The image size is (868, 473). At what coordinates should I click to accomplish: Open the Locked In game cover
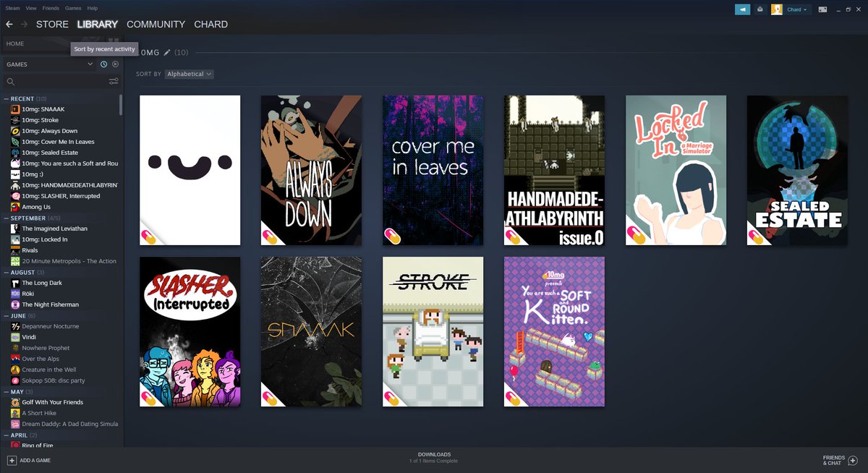point(676,170)
